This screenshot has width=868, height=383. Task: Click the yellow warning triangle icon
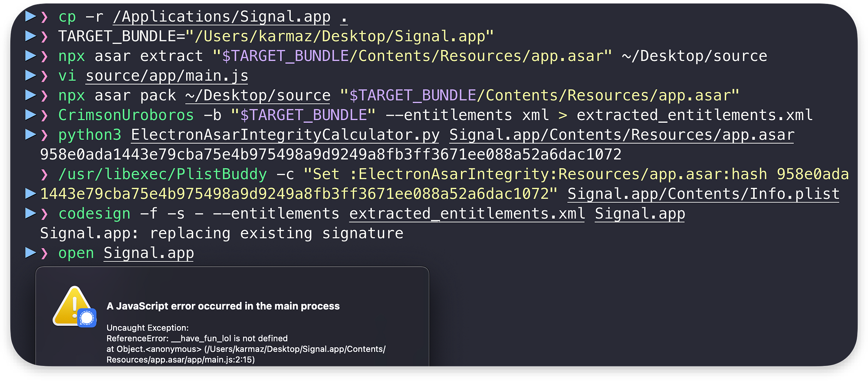point(73,305)
